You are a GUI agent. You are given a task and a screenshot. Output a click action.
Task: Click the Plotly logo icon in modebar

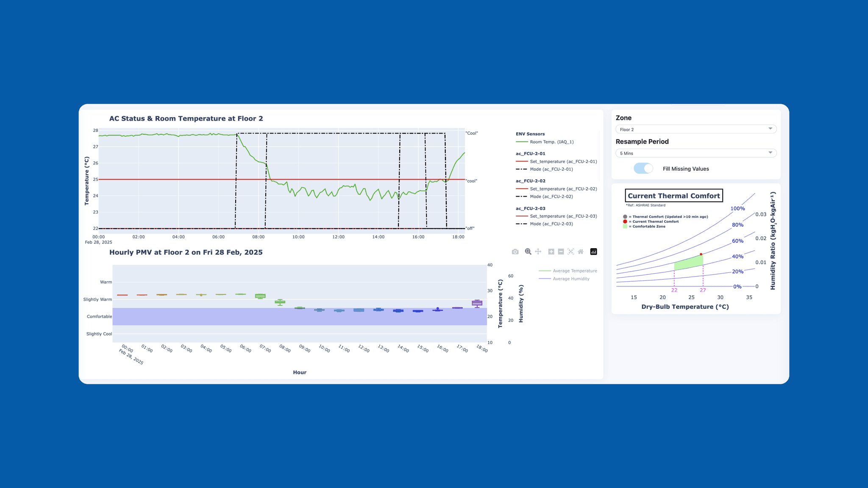click(593, 252)
